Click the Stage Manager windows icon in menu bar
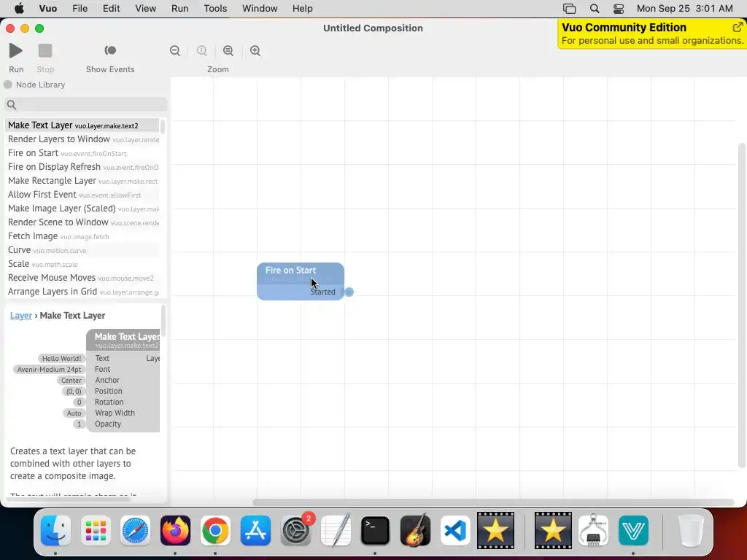Screen dimensions: 747x560 tap(569, 8)
